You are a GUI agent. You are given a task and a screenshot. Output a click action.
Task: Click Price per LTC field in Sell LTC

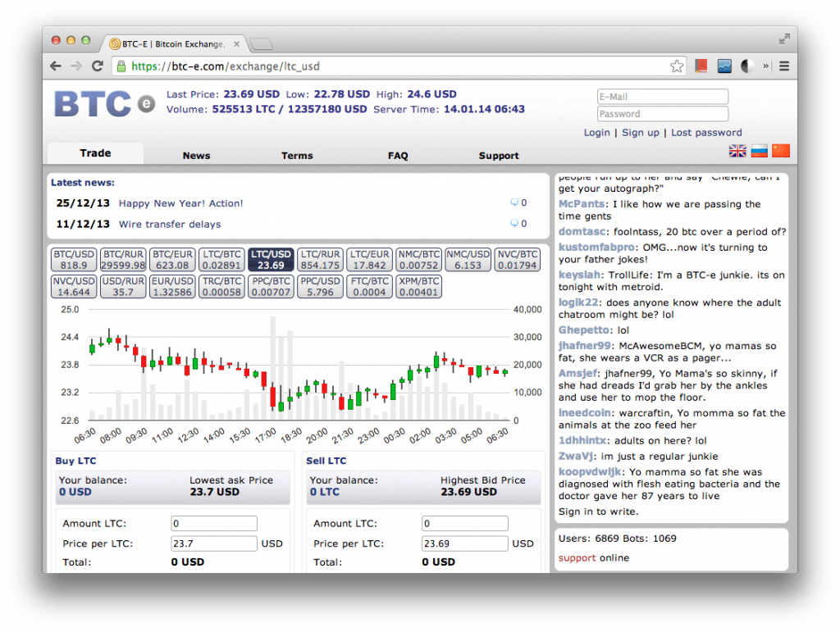465,543
